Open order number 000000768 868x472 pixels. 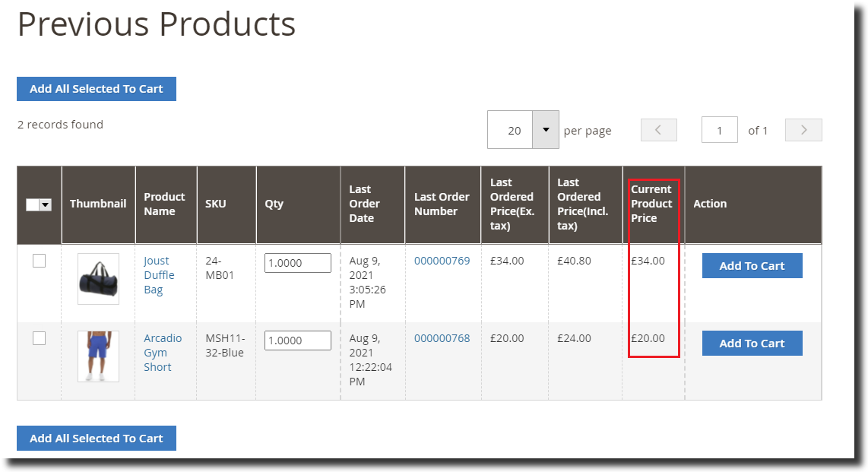tap(442, 337)
